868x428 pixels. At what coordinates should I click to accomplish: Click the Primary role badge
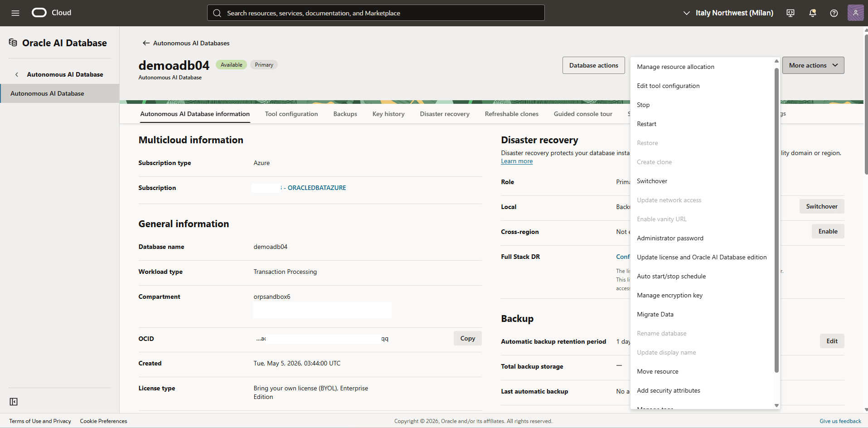click(x=264, y=65)
